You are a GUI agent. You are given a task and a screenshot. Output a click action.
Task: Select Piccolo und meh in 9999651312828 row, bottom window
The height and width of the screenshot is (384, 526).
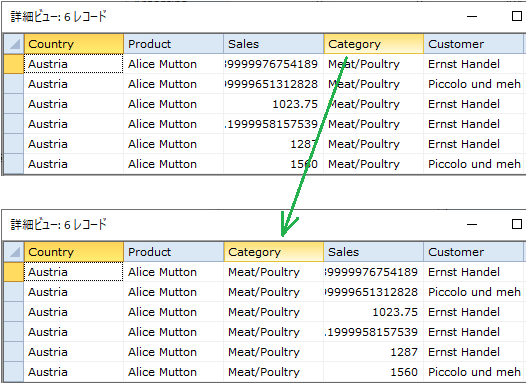474,292
